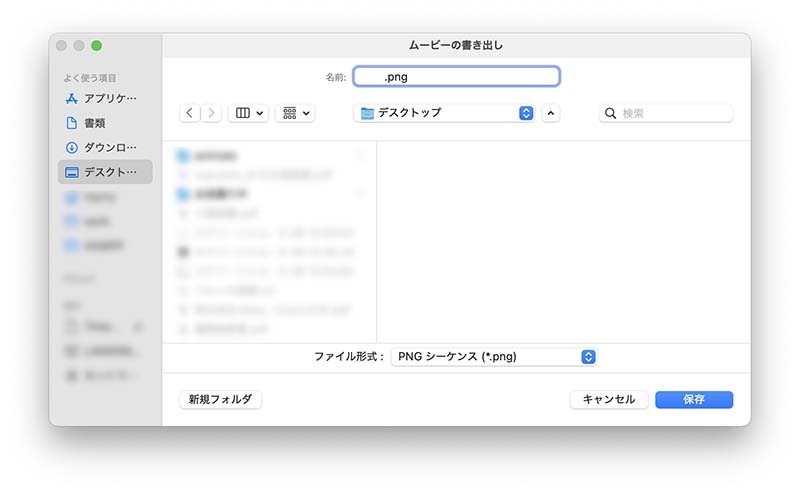
Task: Click the 名前 filename text field
Action: 456,76
